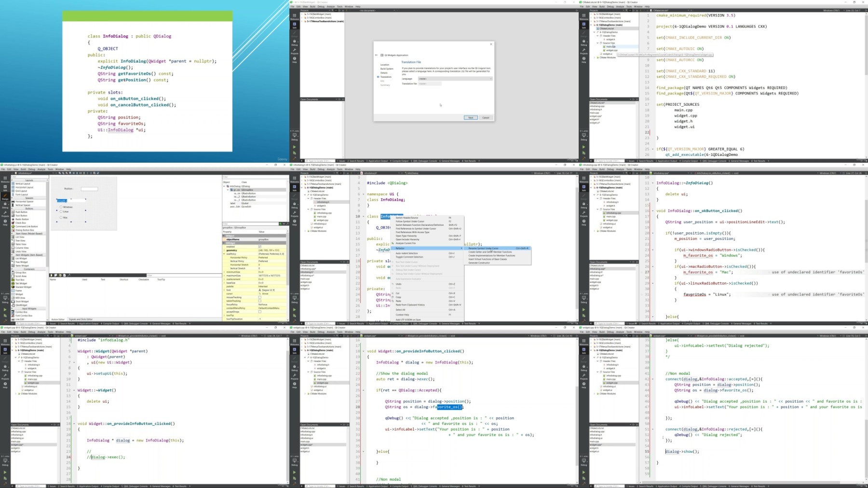Click the Position line edit on the form
Viewport: 868px width, 488px height.
[89, 189]
